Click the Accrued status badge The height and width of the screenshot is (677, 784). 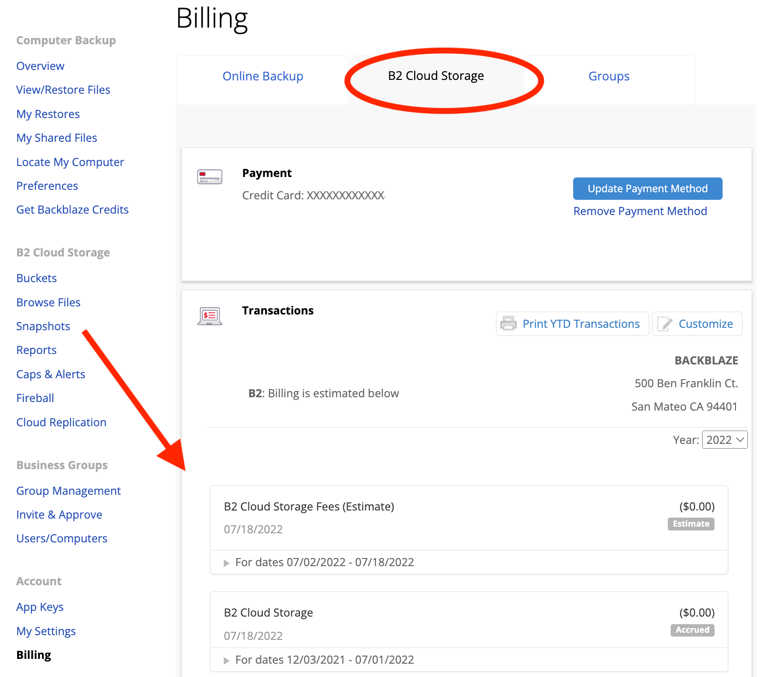693,630
